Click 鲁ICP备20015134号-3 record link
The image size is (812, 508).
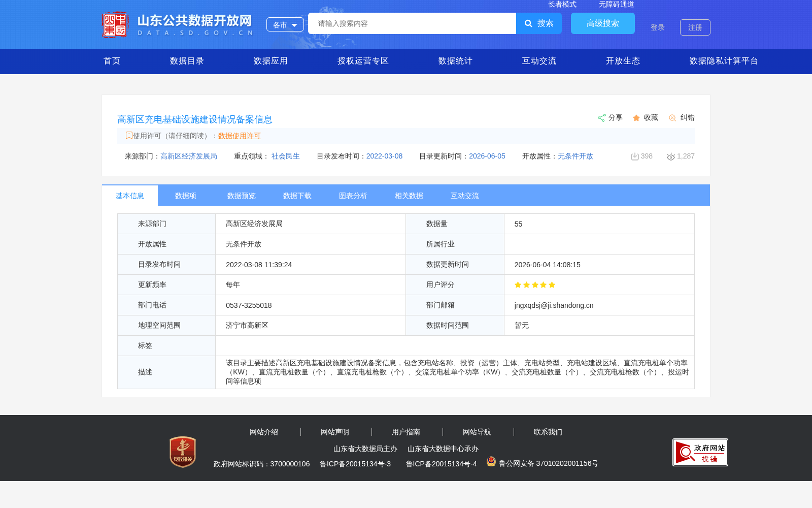click(355, 464)
